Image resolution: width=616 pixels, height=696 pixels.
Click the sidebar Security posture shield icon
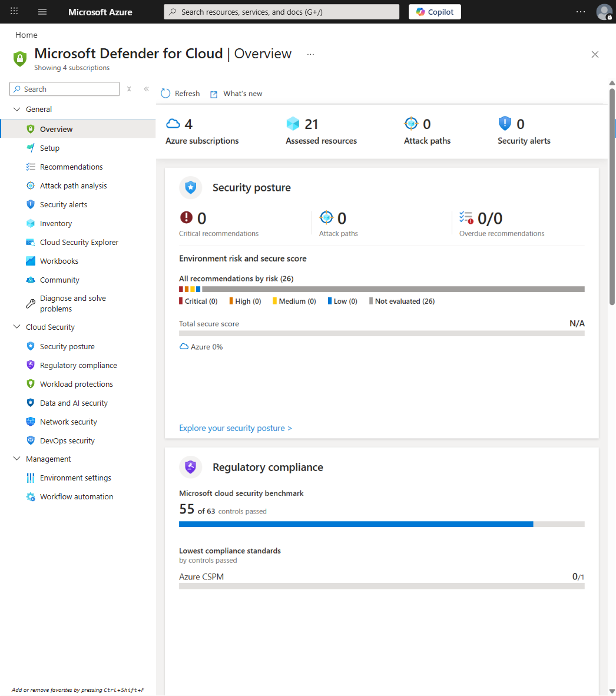[30, 346]
